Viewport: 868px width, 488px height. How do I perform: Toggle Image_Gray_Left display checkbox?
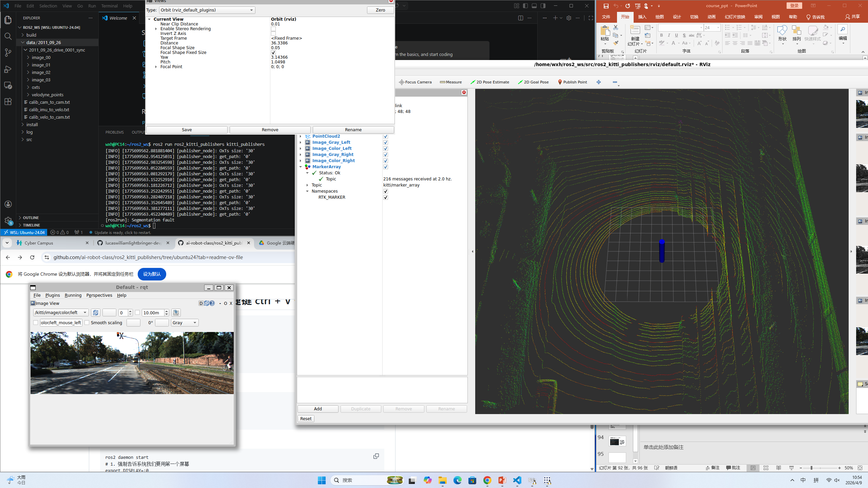(386, 142)
